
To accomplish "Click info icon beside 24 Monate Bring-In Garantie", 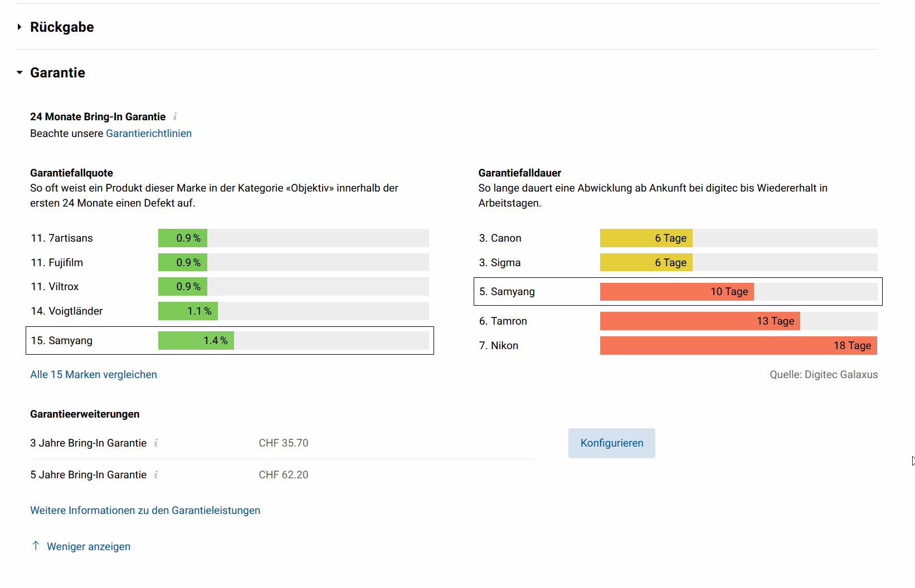I will (175, 116).
